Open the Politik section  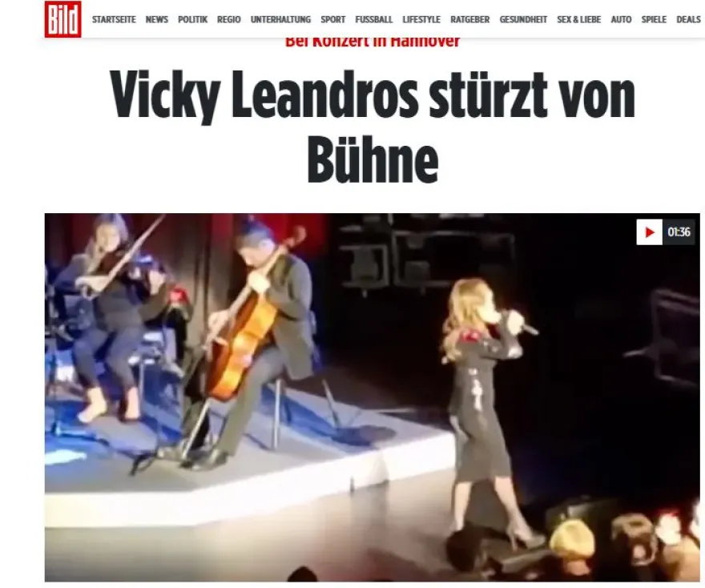[192, 20]
